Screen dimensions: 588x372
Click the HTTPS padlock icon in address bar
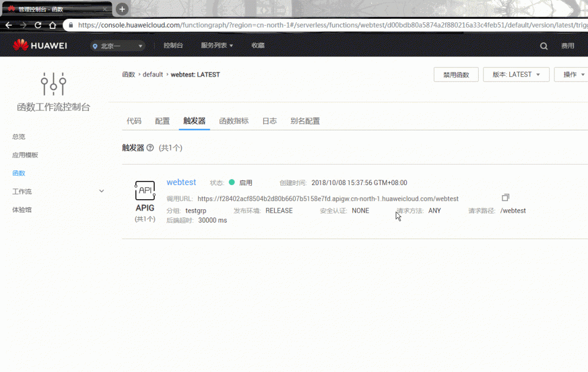(x=71, y=26)
